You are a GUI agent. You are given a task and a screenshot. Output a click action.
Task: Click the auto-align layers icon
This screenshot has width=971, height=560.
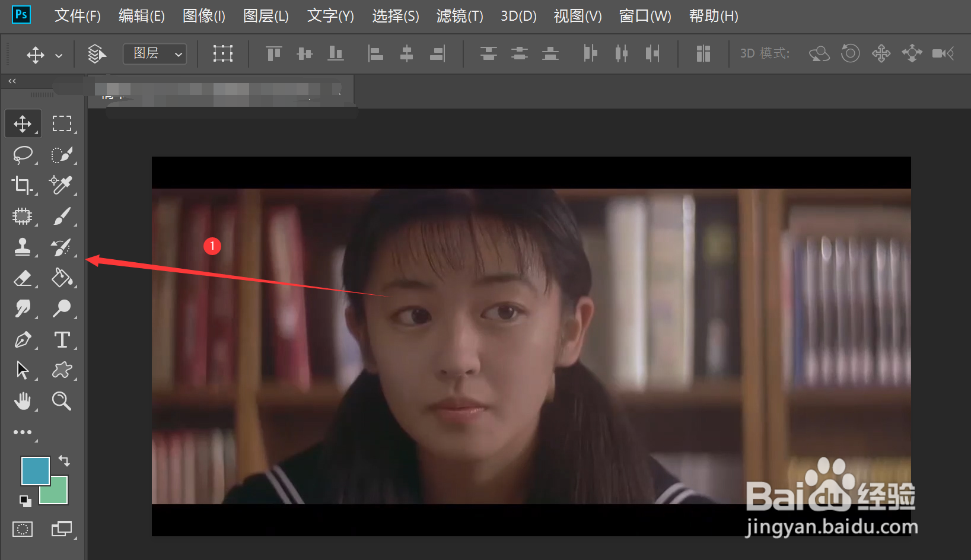pos(703,54)
